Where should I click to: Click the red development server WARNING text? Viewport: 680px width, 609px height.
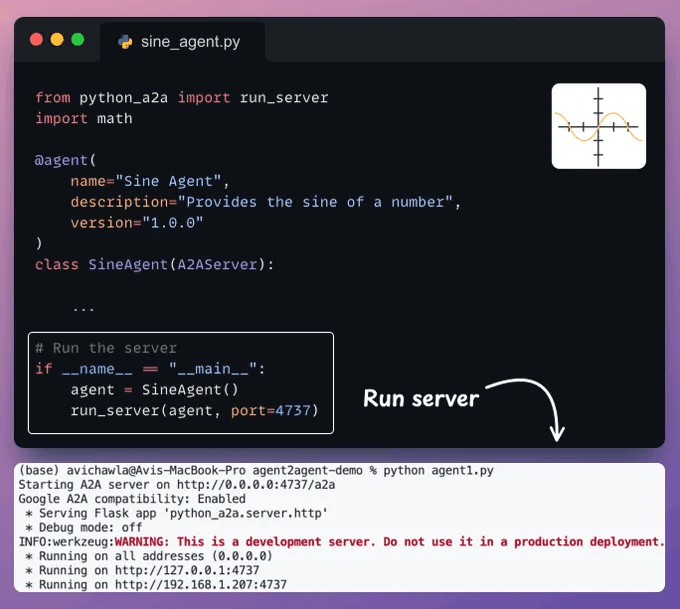point(389,542)
